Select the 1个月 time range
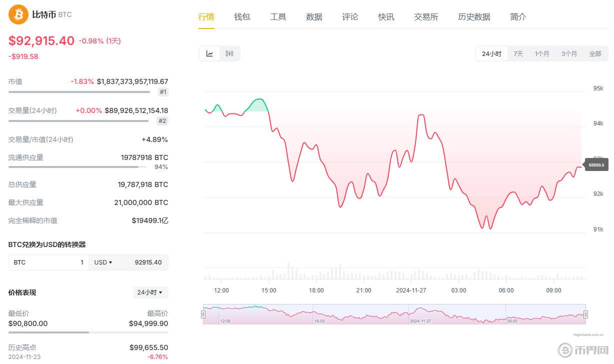Viewport: 614px width, 364px height. 542,53
